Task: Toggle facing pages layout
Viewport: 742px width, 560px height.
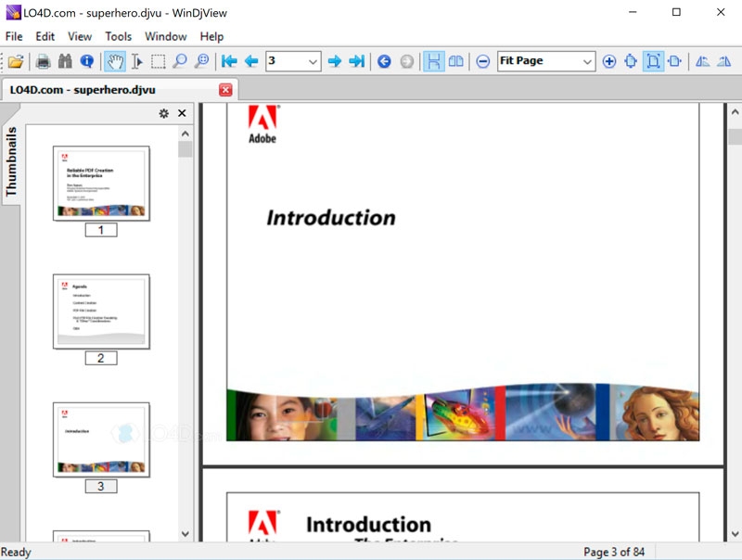Action: click(x=455, y=61)
